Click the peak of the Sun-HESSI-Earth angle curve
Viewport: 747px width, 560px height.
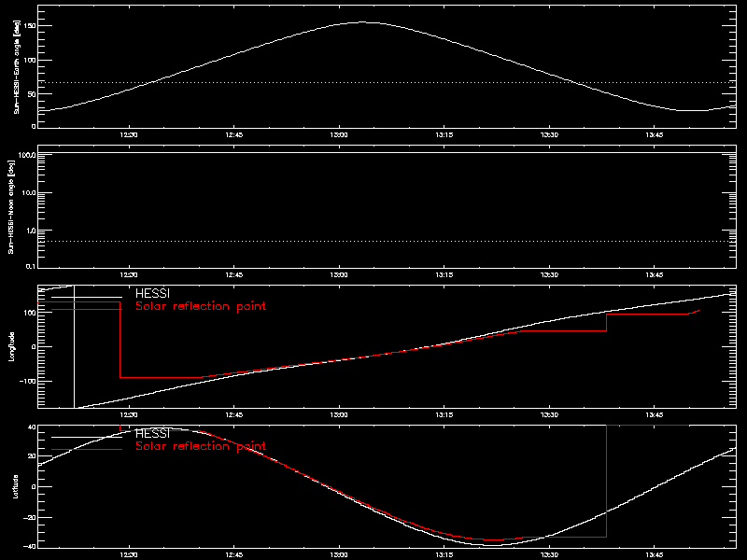click(362, 21)
